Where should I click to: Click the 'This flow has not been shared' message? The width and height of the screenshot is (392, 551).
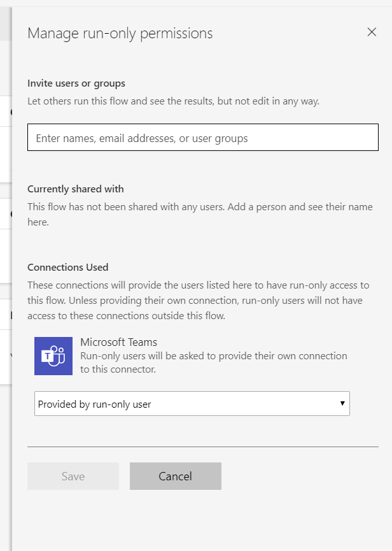(200, 215)
